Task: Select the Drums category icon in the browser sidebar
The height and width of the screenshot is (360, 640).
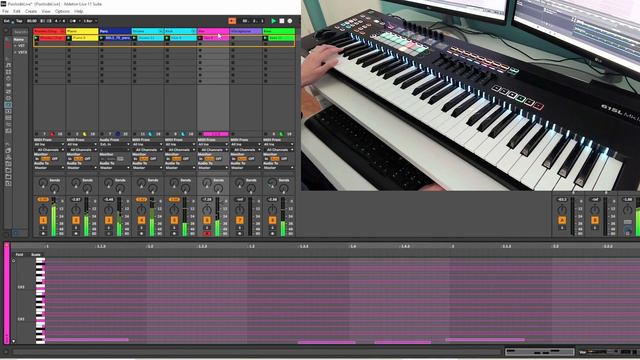Action: tap(8, 72)
